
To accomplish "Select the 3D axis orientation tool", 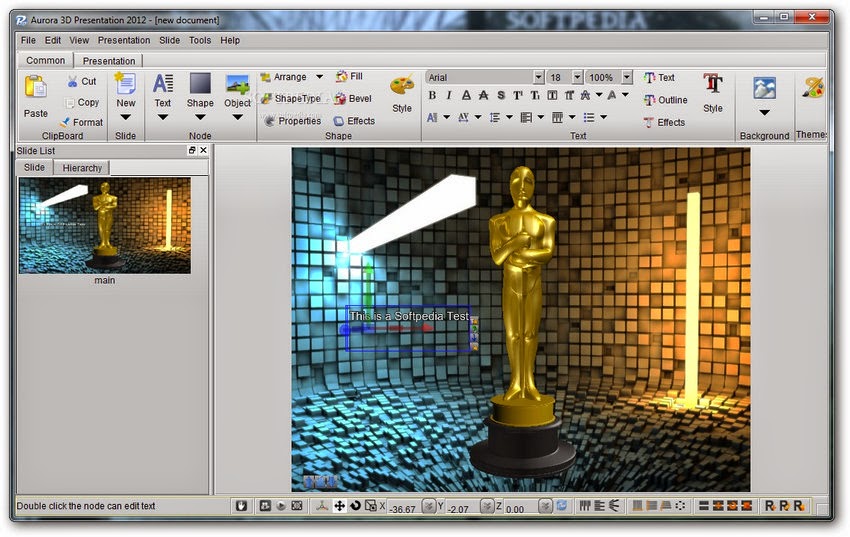I will 323,506.
